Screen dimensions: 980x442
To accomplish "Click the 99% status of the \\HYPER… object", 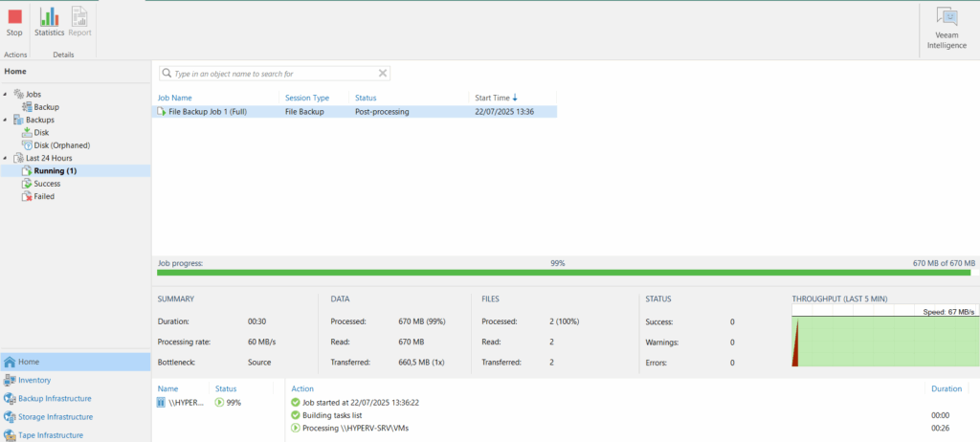I will 234,403.
